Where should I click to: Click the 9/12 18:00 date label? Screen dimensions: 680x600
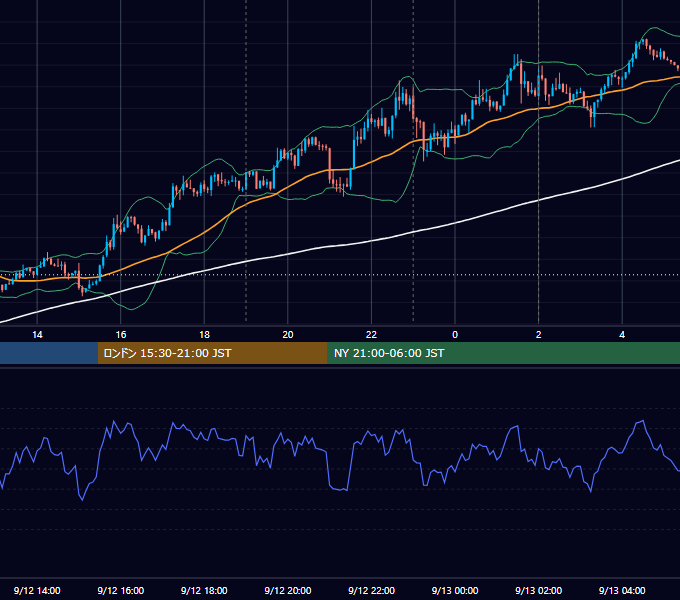(204, 590)
